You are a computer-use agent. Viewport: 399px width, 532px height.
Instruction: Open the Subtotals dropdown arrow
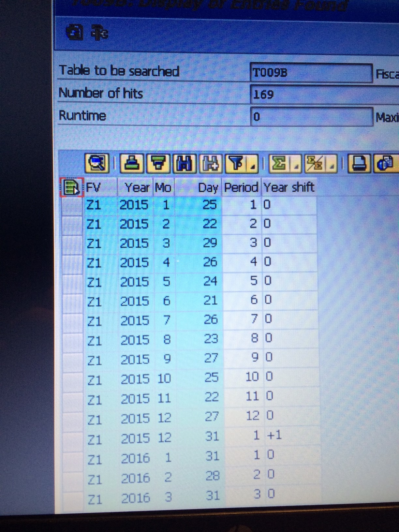332,166
